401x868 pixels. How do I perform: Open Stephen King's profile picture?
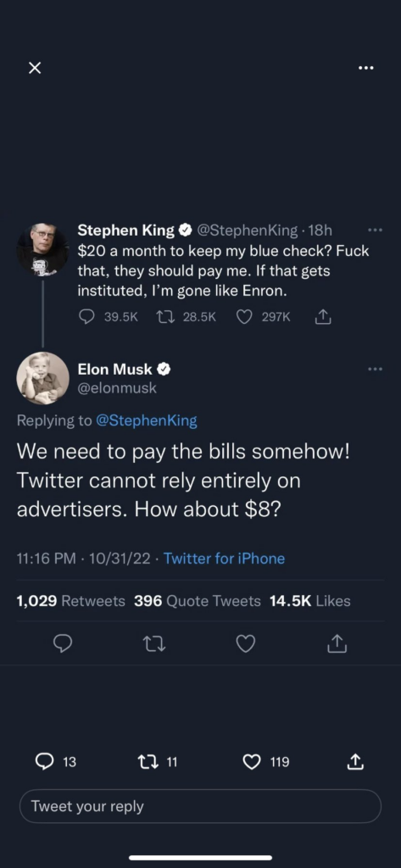[42, 250]
